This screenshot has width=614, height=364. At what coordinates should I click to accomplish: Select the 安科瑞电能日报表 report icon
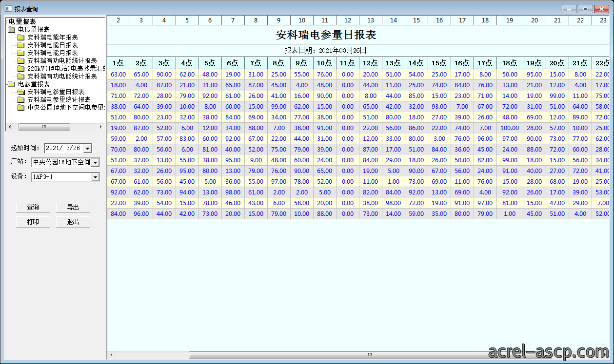coord(20,45)
